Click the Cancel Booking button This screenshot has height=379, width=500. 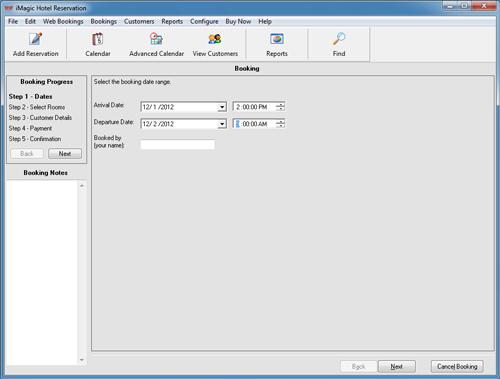click(457, 366)
